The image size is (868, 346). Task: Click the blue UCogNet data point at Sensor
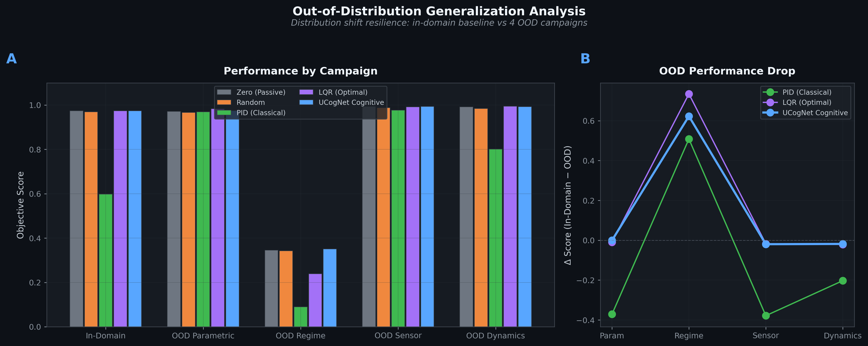[766, 244]
